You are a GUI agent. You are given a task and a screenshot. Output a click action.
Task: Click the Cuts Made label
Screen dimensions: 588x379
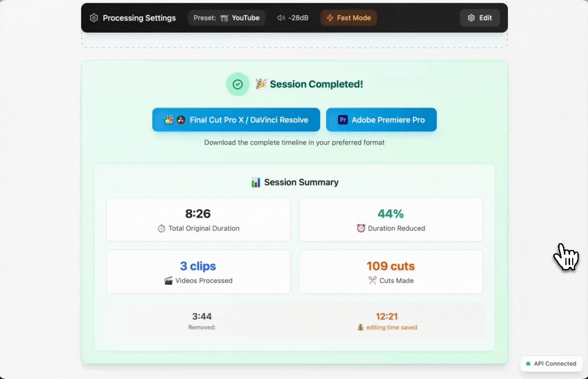click(x=396, y=281)
